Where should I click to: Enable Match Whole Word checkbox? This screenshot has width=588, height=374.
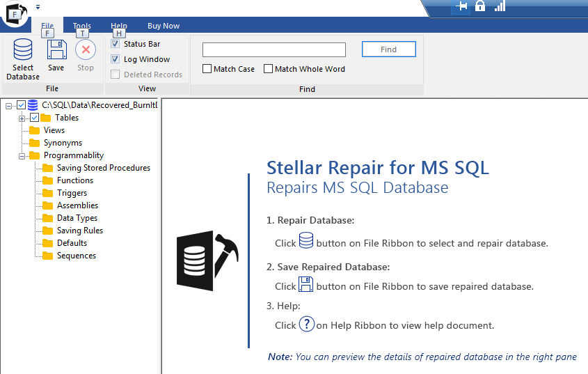tap(268, 69)
